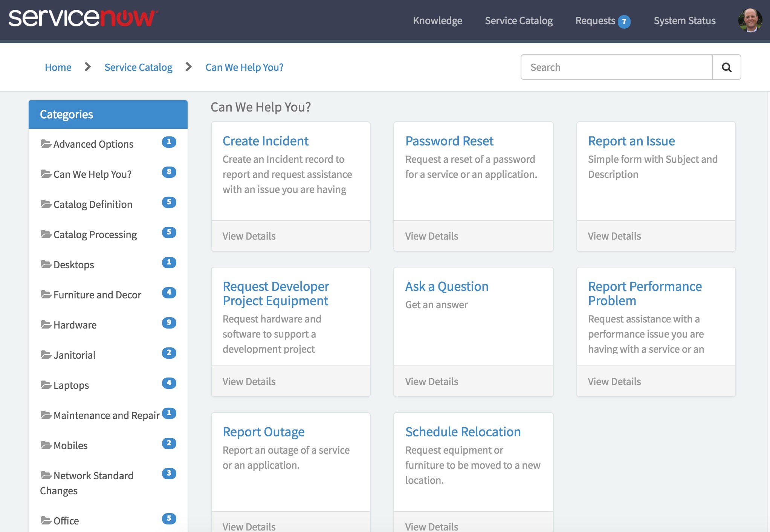Click the magnifying glass search button

tap(726, 67)
